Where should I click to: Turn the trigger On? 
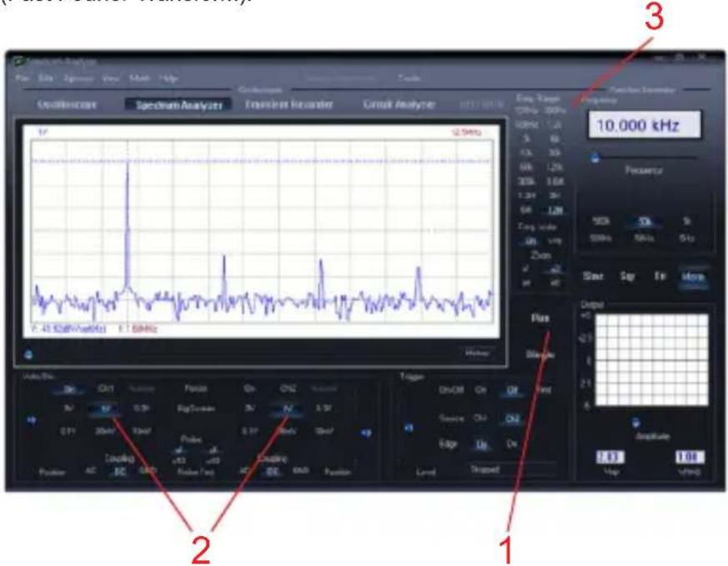tap(481, 390)
